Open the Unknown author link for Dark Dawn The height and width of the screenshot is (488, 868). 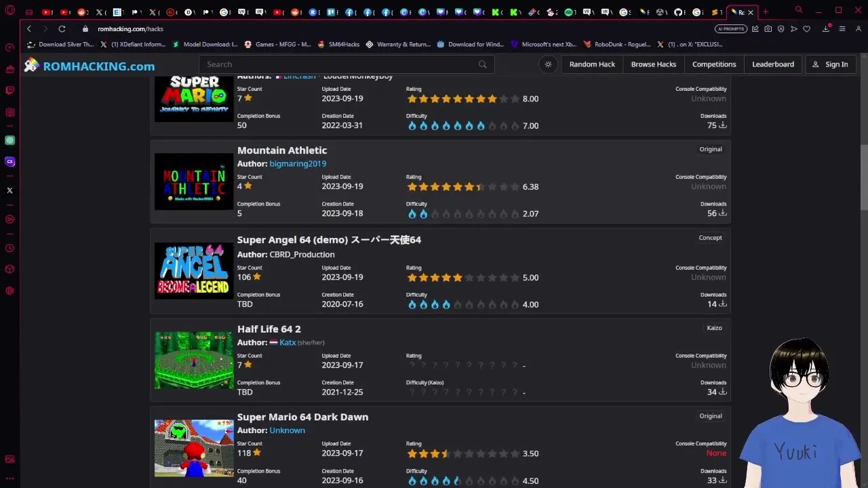pos(287,430)
